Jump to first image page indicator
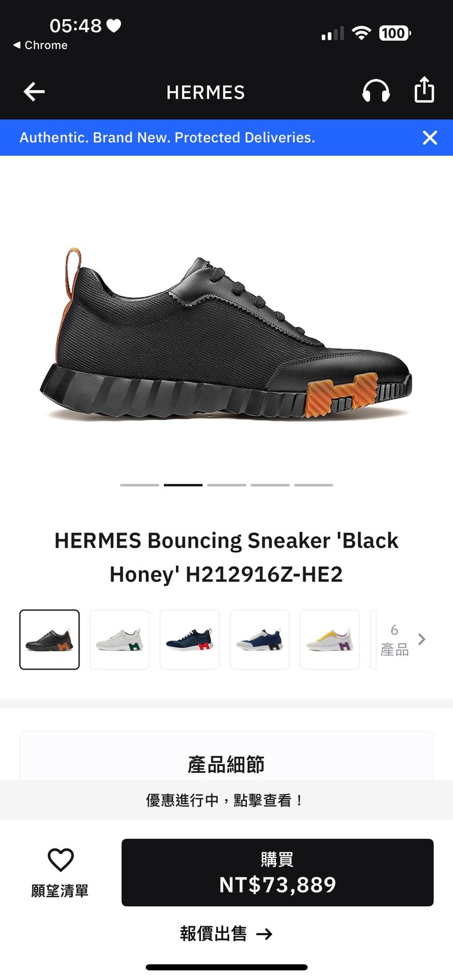 pyautogui.click(x=139, y=484)
